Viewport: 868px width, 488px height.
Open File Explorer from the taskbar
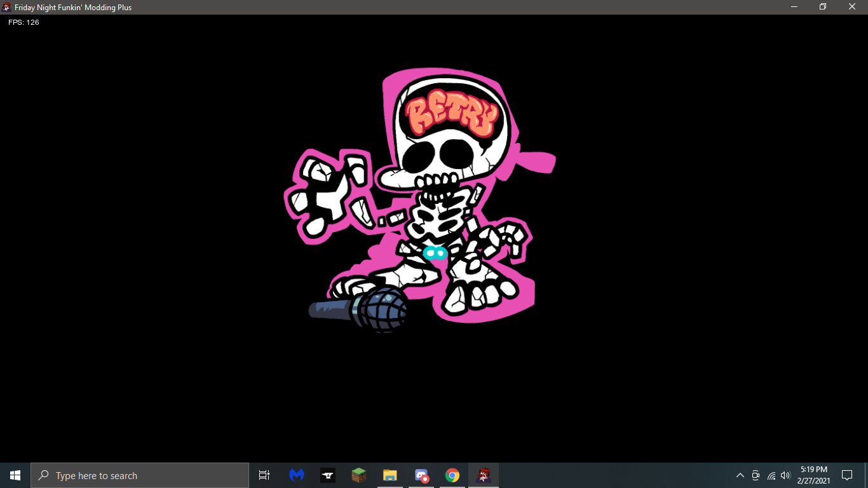click(390, 475)
